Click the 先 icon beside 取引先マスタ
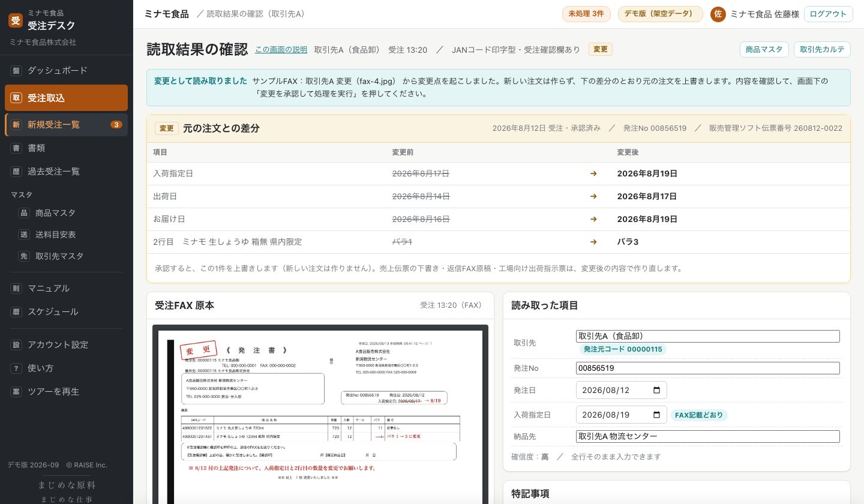864x504 pixels. pyautogui.click(x=24, y=256)
